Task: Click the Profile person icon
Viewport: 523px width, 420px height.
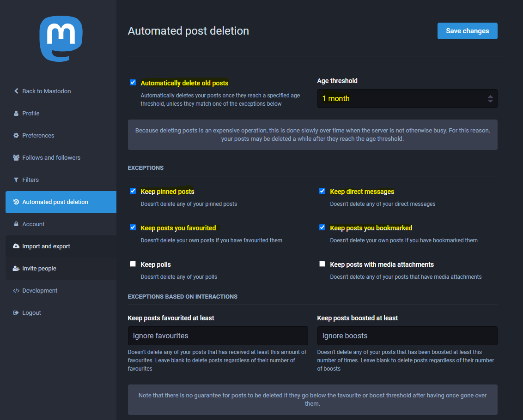Action: pos(16,114)
